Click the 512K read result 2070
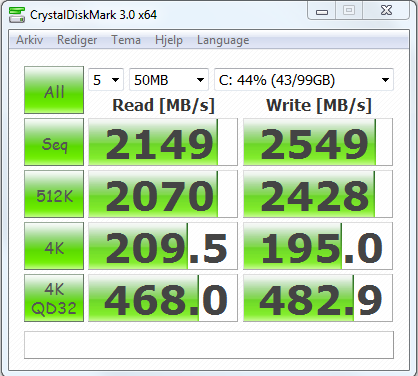The image size is (418, 376). (163, 194)
